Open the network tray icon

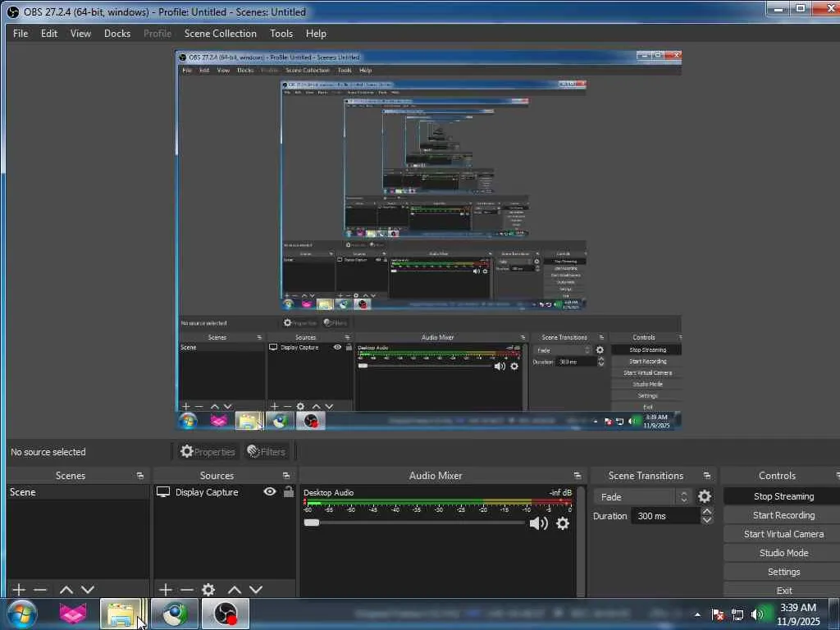(x=737, y=614)
